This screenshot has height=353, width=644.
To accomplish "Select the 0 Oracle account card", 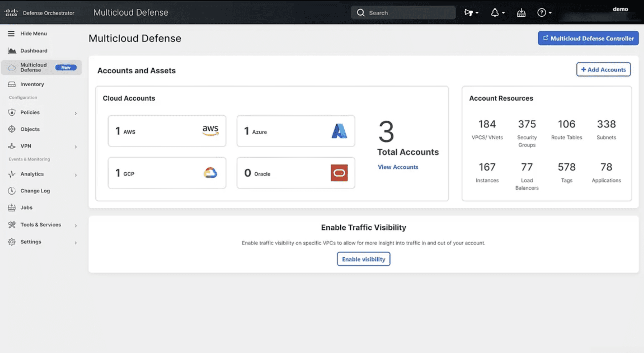I will (x=296, y=173).
